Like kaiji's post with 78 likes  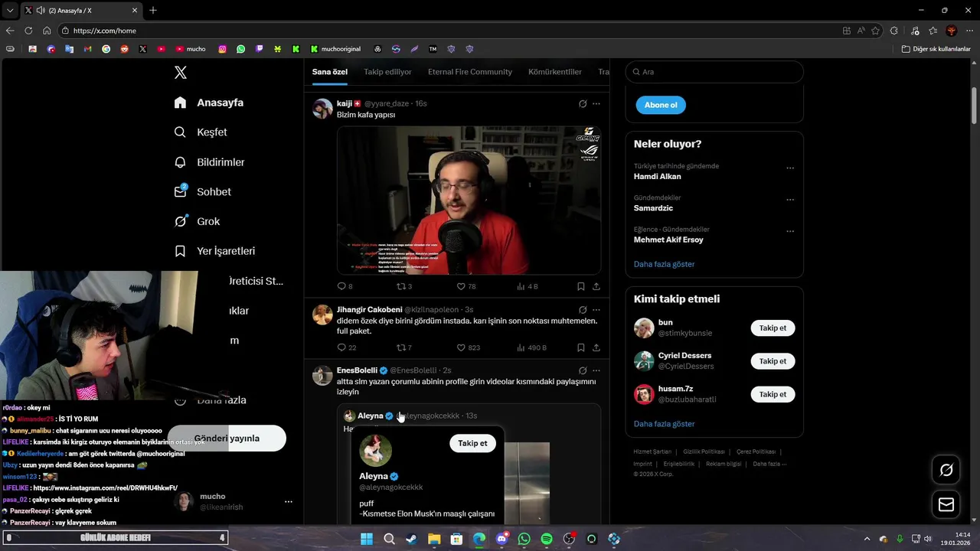[466, 286]
